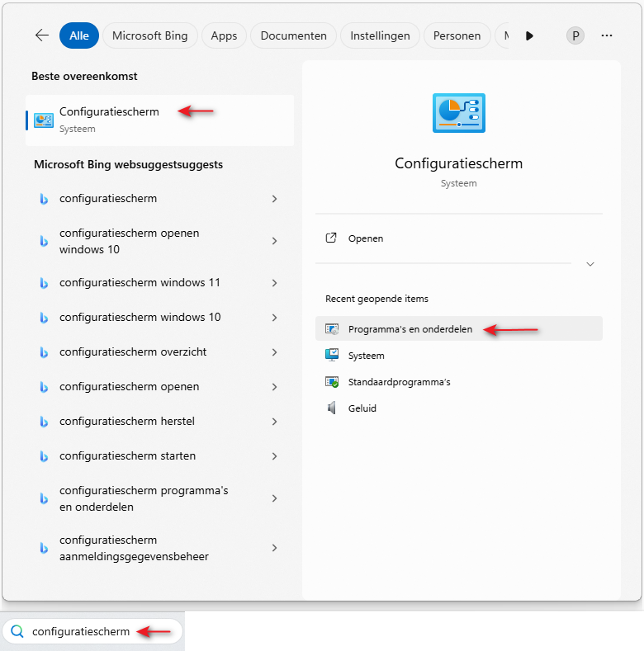Expand chevron for 'configuratiescherm windows 10'
This screenshot has height=651, width=644.
click(x=274, y=318)
